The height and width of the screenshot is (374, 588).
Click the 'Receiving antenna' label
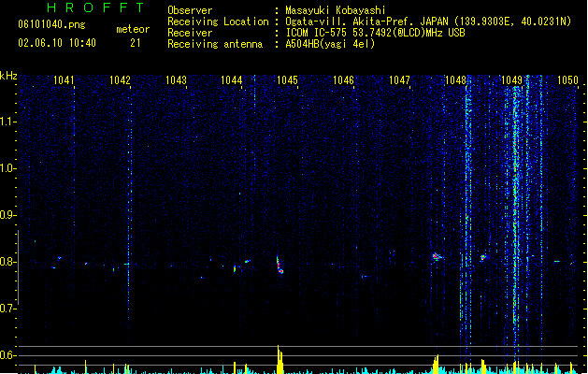[x=215, y=44]
